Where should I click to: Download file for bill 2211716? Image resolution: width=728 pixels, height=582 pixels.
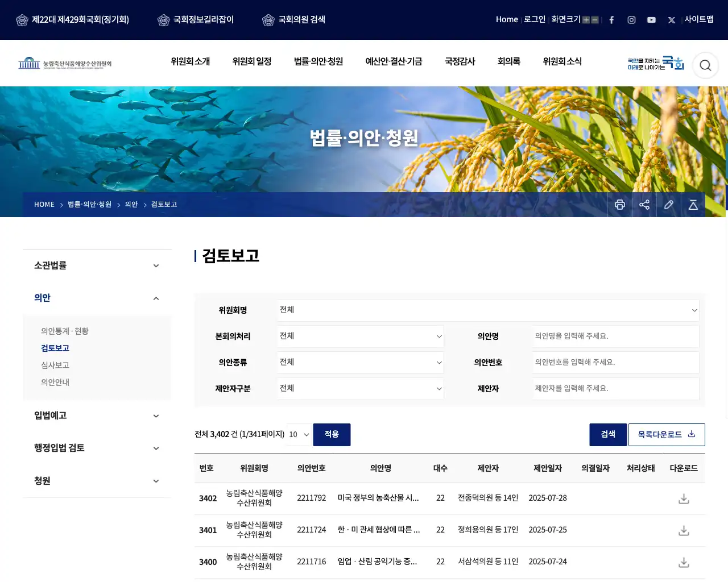pos(684,562)
